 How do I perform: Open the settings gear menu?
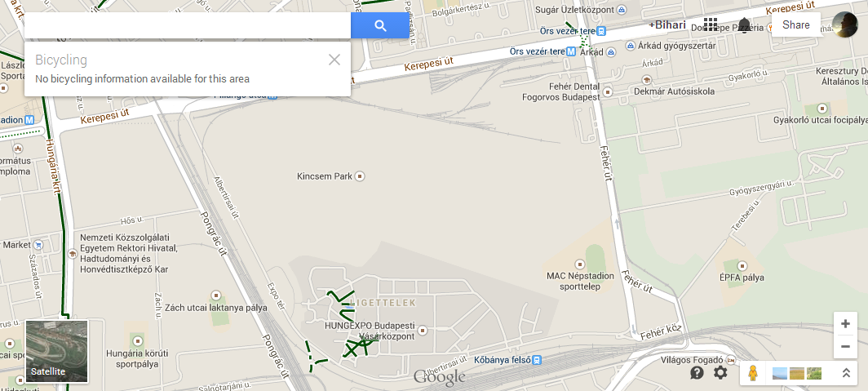[x=720, y=373]
